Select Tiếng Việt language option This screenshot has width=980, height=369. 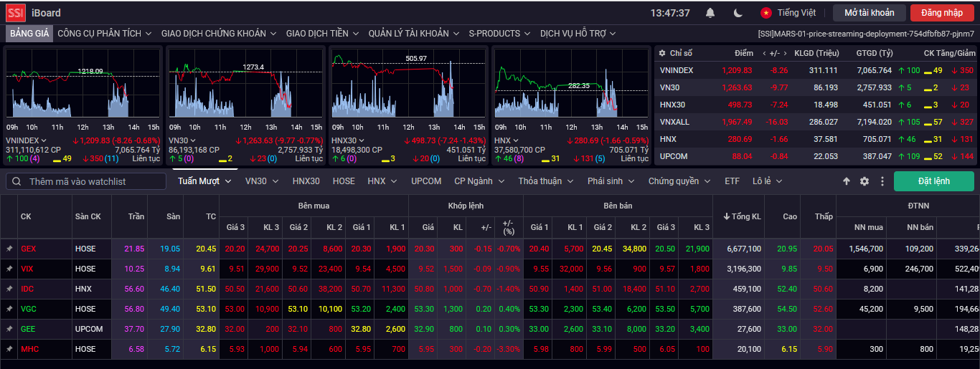(x=796, y=13)
